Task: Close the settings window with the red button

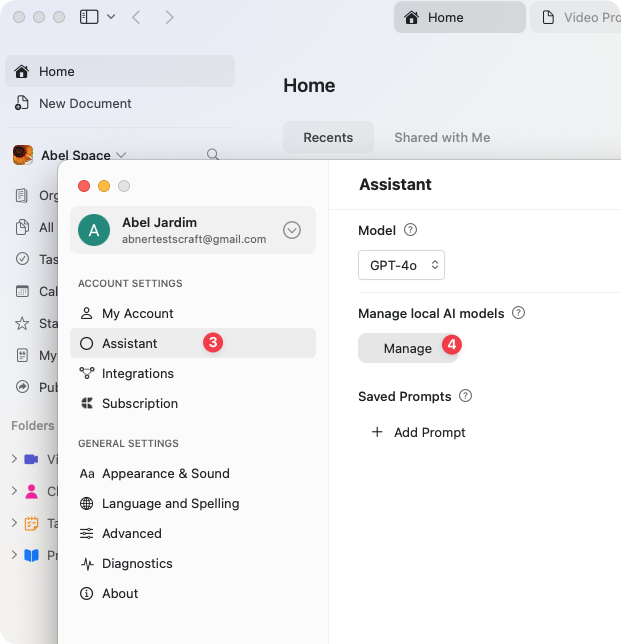Action: [x=84, y=186]
